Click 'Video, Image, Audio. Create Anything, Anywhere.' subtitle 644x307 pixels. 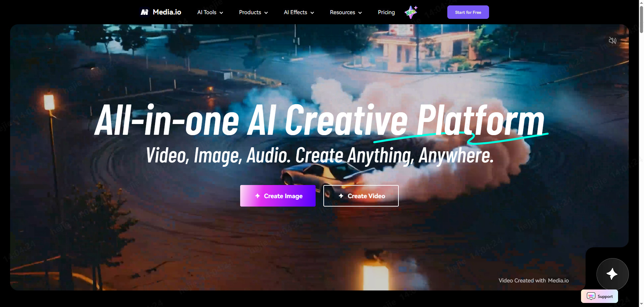[x=320, y=155]
